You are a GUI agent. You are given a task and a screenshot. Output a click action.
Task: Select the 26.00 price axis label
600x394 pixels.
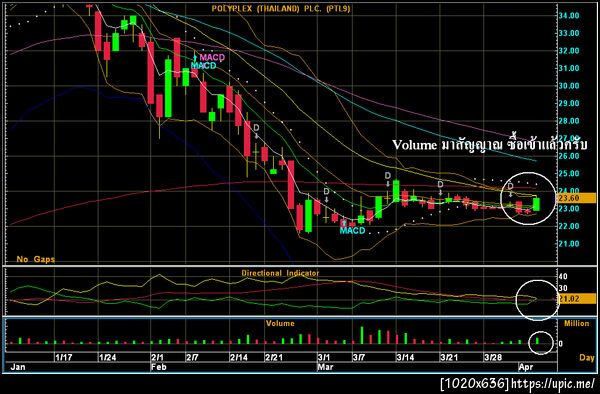(x=569, y=156)
